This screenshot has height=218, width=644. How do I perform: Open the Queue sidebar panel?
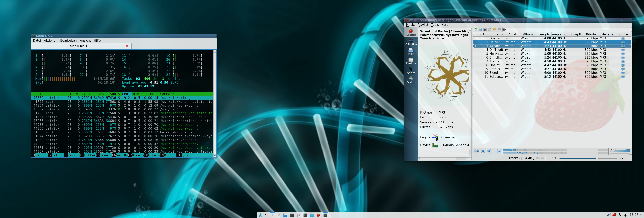click(x=411, y=70)
